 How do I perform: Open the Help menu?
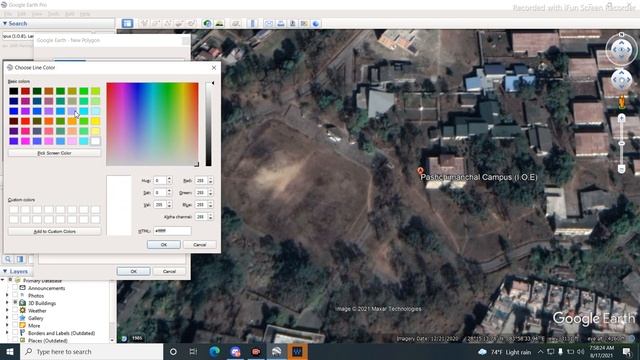click(84, 13)
